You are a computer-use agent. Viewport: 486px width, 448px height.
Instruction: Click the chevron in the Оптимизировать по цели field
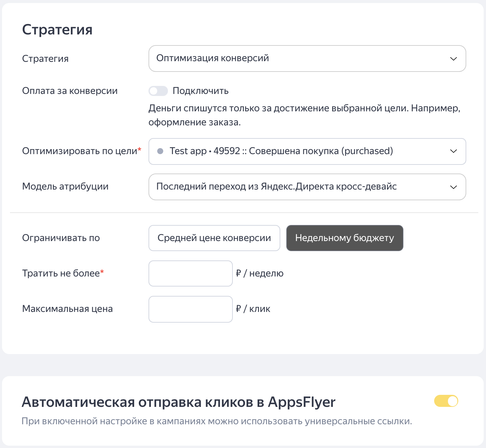[x=453, y=151]
